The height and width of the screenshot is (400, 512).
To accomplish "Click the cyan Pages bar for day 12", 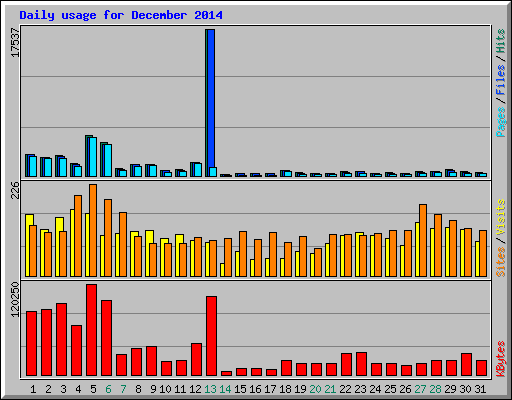I will (198, 170).
